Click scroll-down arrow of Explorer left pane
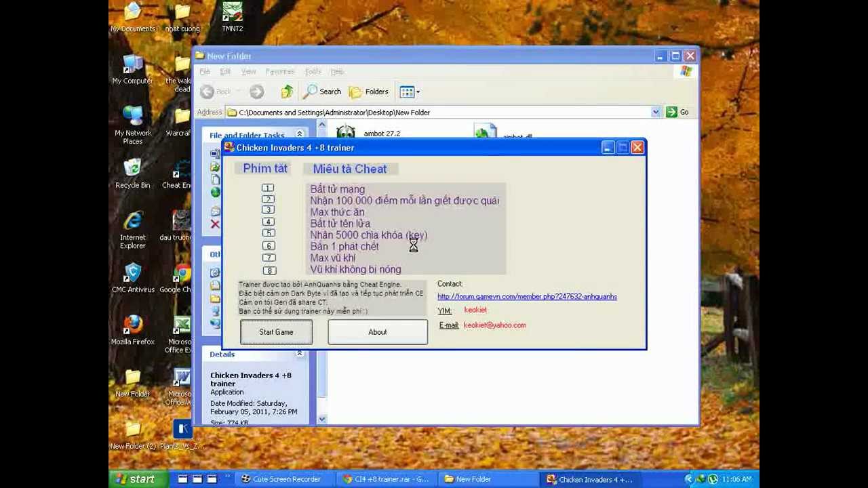The width and height of the screenshot is (868, 488). pyautogui.click(x=322, y=420)
